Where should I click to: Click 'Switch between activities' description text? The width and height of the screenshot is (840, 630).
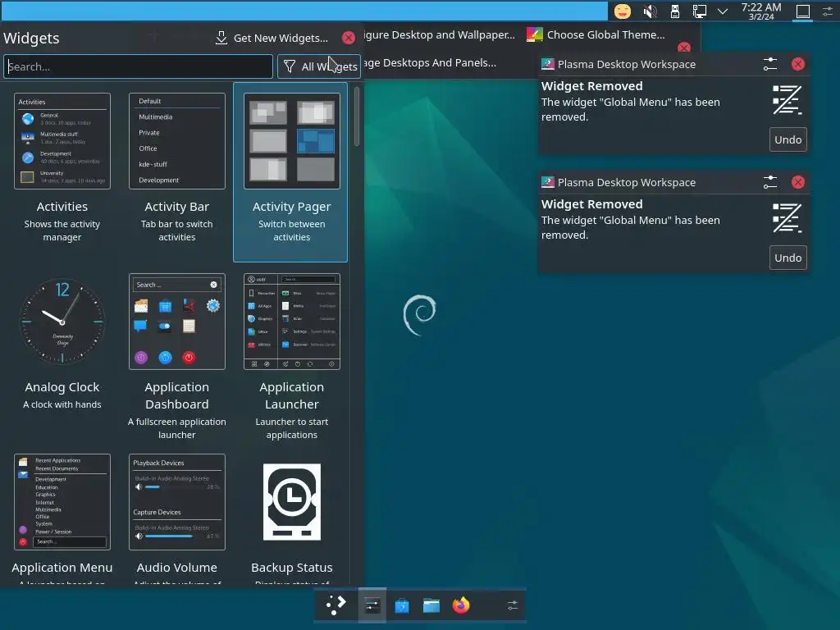291,231
